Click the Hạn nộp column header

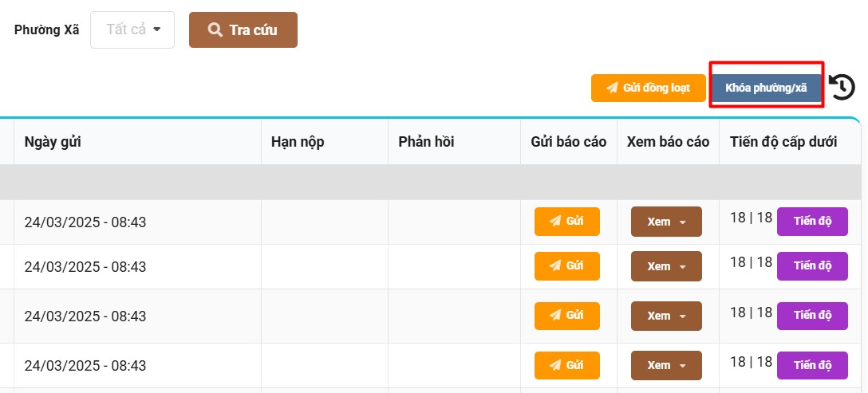point(298,142)
